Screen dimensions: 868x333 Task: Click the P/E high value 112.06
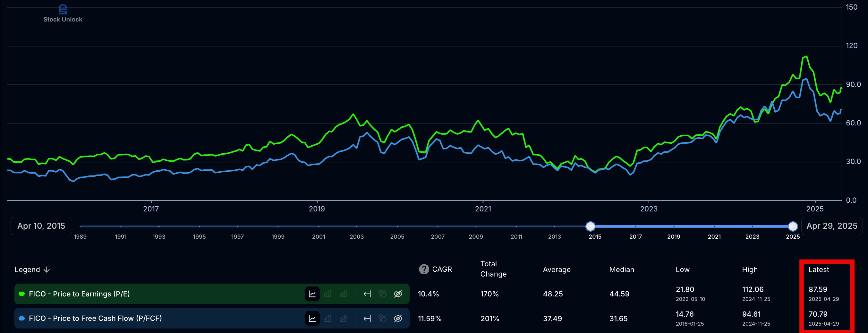click(x=753, y=289)
